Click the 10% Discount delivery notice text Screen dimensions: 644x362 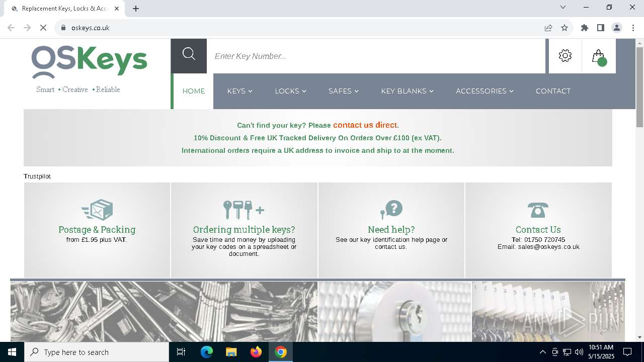(x=317, y=138)
